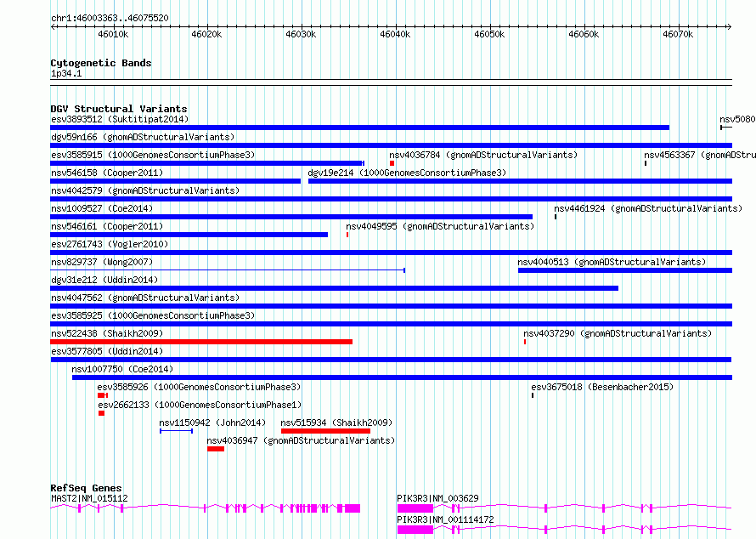756x539 pixels.
Task: Click the red esv2662133 variant marker
Action: 101,413
